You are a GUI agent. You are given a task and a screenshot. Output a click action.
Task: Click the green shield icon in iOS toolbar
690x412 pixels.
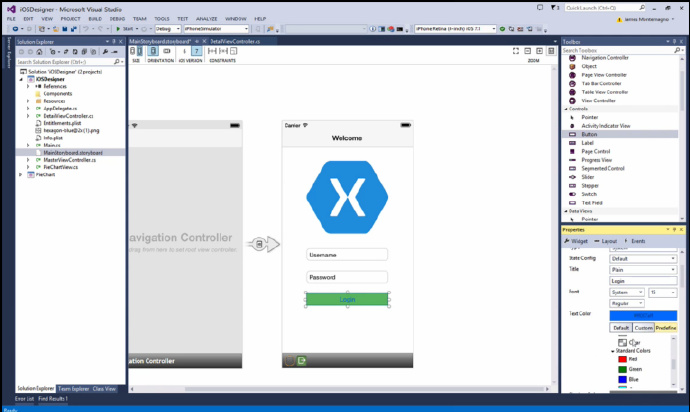[x=502, y=29]
